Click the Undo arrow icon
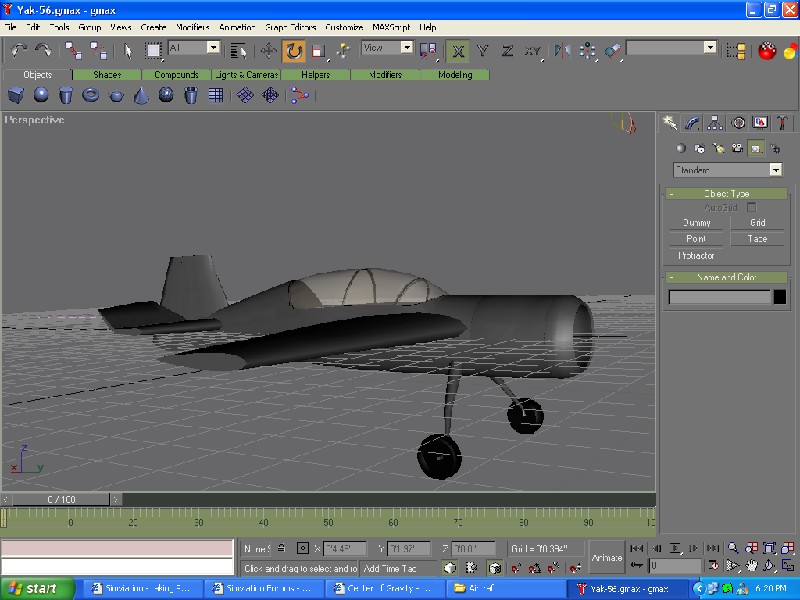This screenshot has width=800, height=600. pos(19,50)
